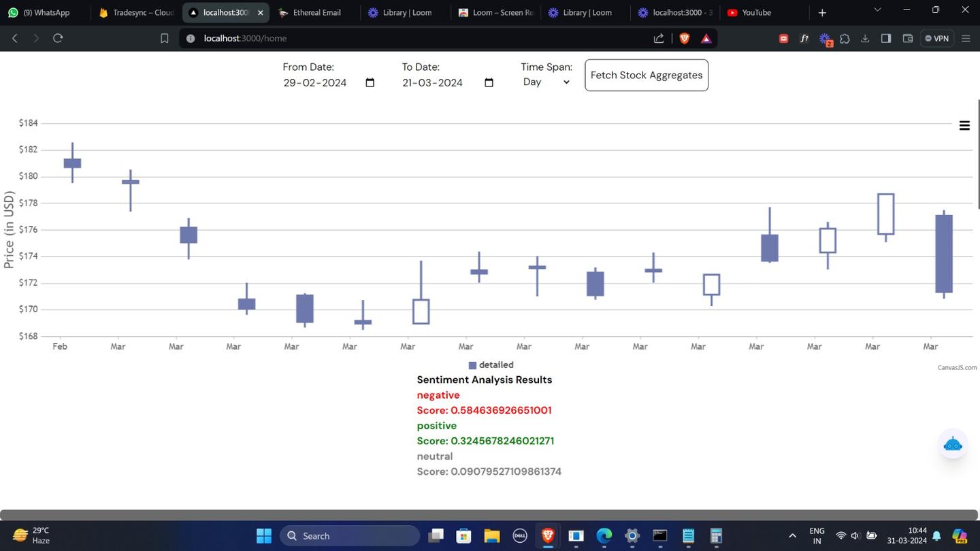Image resolution: width=980 pixels, height=551 pixels.
Task: Close the active localhost:3000 tab
Action: pos(260,13)
